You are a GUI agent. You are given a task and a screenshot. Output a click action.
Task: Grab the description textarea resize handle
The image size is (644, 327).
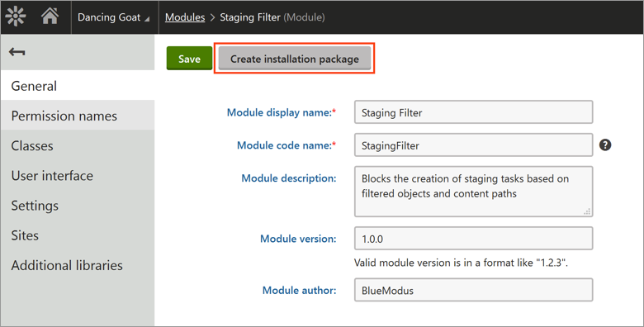[587, 211]
